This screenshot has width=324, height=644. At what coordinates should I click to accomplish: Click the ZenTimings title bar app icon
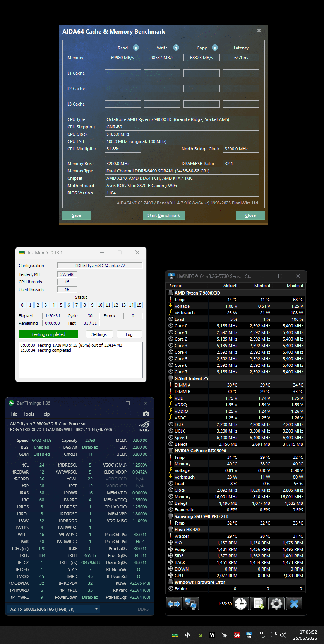click(12, 403)
